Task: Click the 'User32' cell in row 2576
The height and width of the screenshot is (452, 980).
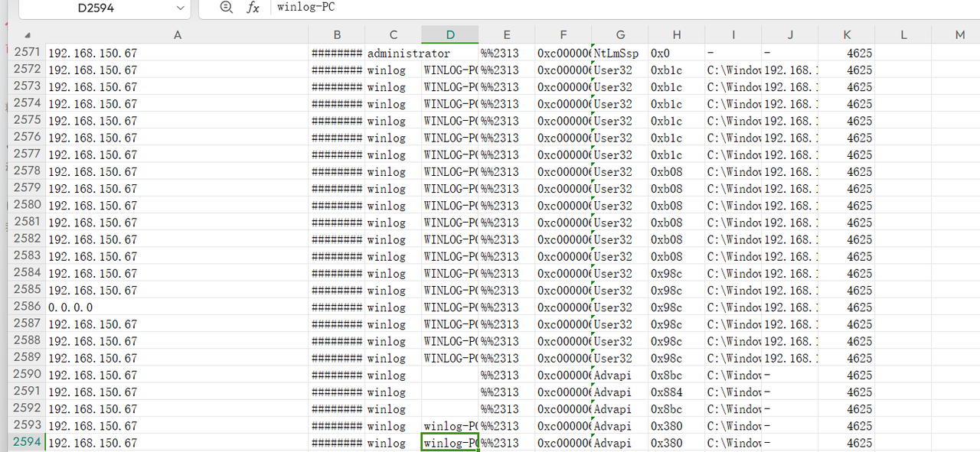Action: 620,138
